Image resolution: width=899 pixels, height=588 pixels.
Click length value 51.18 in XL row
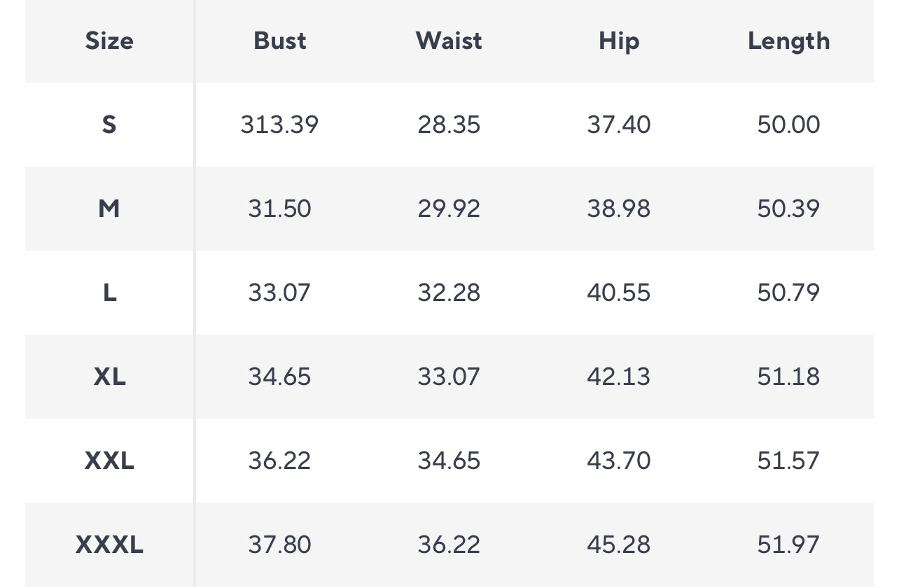coord(788,377)
